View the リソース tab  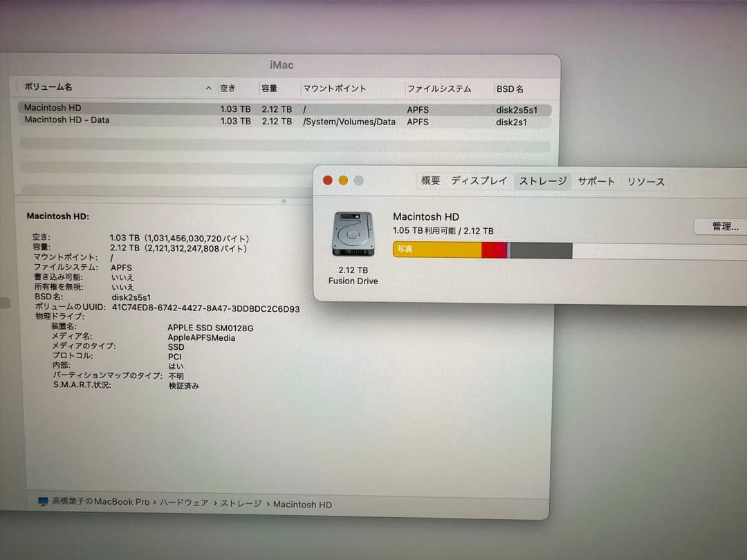click(x=645, y=181)
